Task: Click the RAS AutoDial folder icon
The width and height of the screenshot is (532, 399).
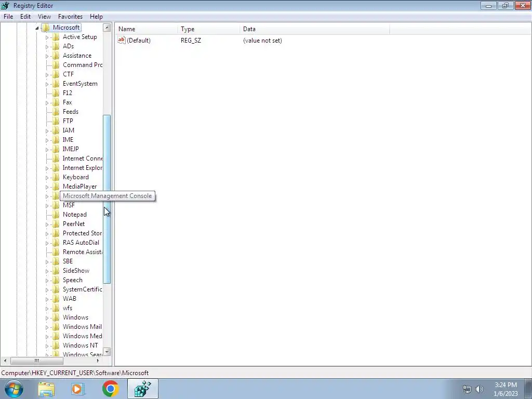Action: pos(56,243)
